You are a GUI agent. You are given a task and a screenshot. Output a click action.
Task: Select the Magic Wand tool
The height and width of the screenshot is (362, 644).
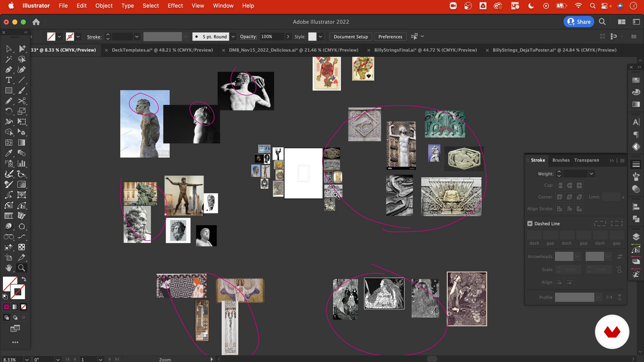9,59
